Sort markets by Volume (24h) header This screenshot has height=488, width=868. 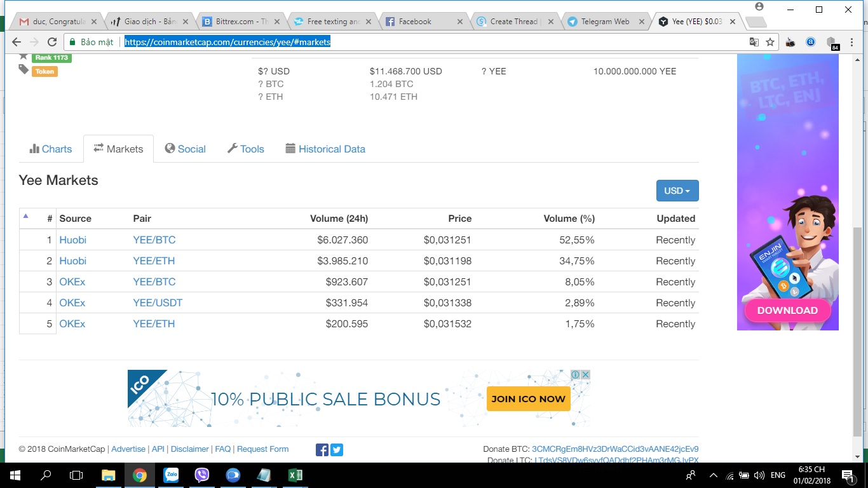click(x=339, y=219)
